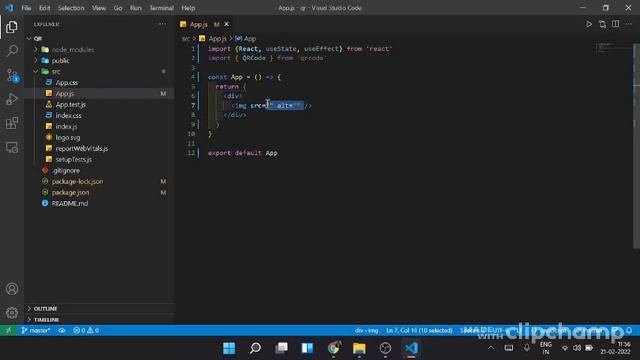Viewport: 640px width, 360px height.
Task: Click the remote window status bar icon
Action: pos(9,330)
